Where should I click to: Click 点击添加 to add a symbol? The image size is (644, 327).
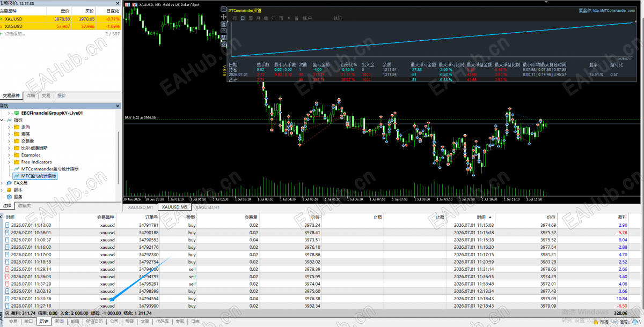coord(14,34)
